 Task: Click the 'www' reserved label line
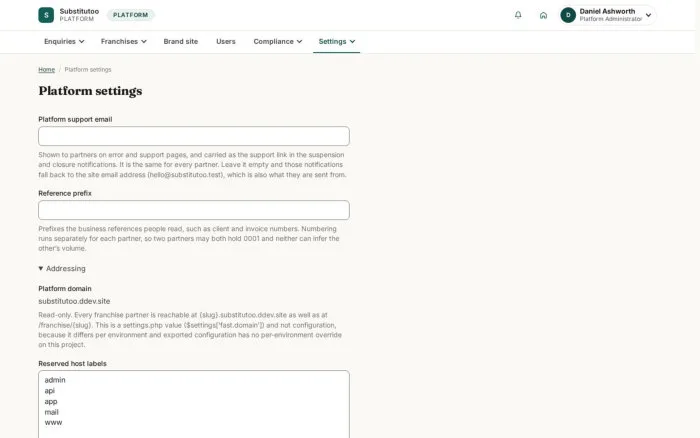53,422
